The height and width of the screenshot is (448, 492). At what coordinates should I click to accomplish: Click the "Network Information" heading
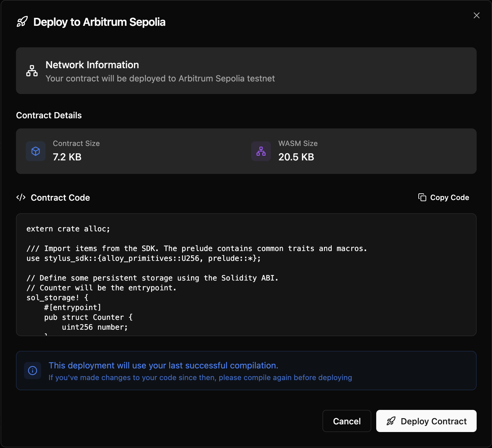[x=92, y=65]
